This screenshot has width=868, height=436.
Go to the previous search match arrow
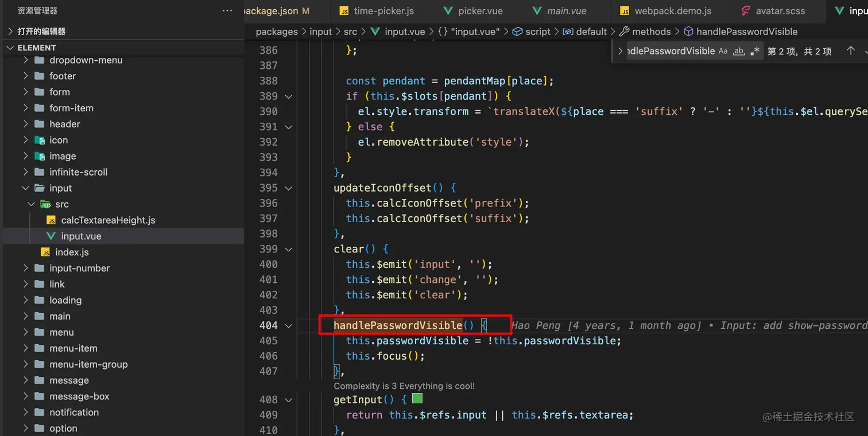pos(851,51)
